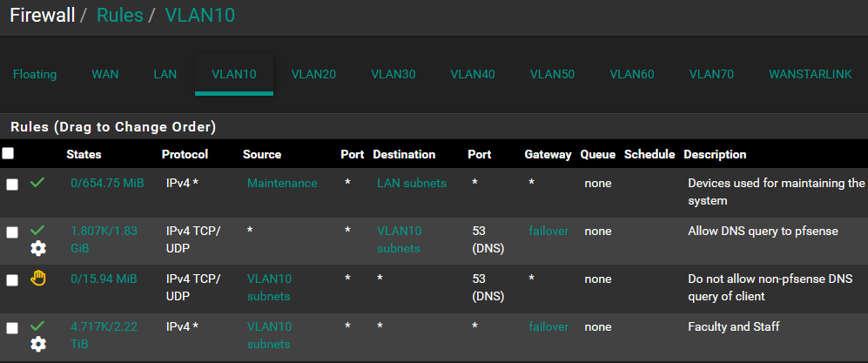This screenshot has height=363, width=868.
Task: Open the WAN rules tab
Action: click(x=104, y=74)
